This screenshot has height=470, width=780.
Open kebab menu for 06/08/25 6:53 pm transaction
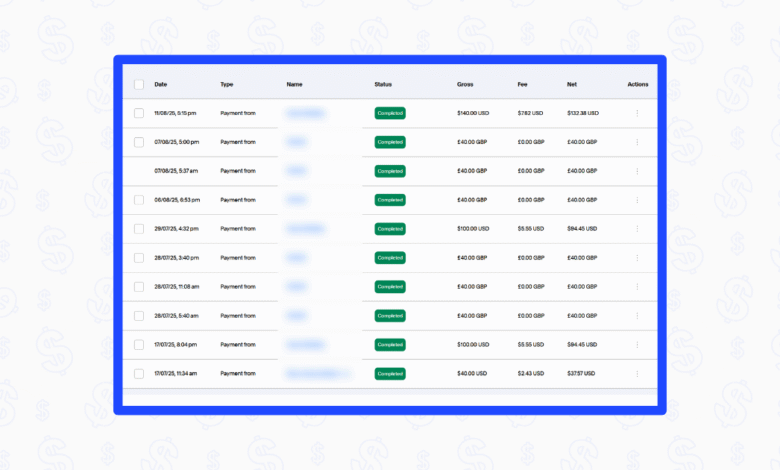point(637,200)
